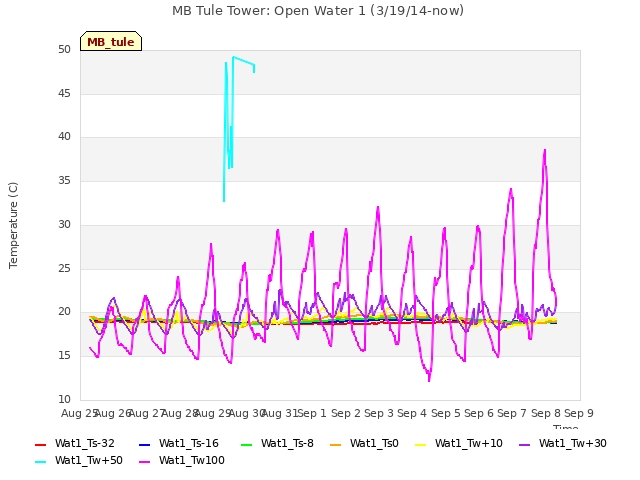Click the Sep 8 x-axis label
Viewport: 640px width, 480px height.
tap(546, 413)
